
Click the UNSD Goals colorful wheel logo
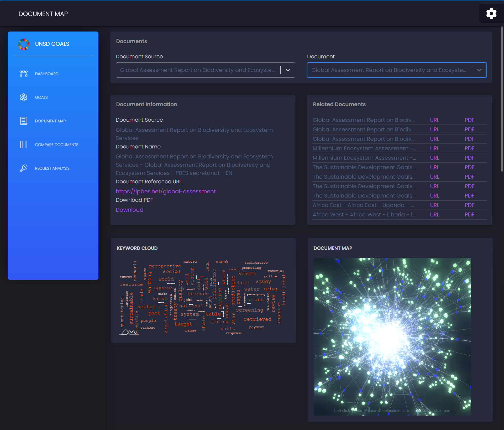click(x=24, y=44)
